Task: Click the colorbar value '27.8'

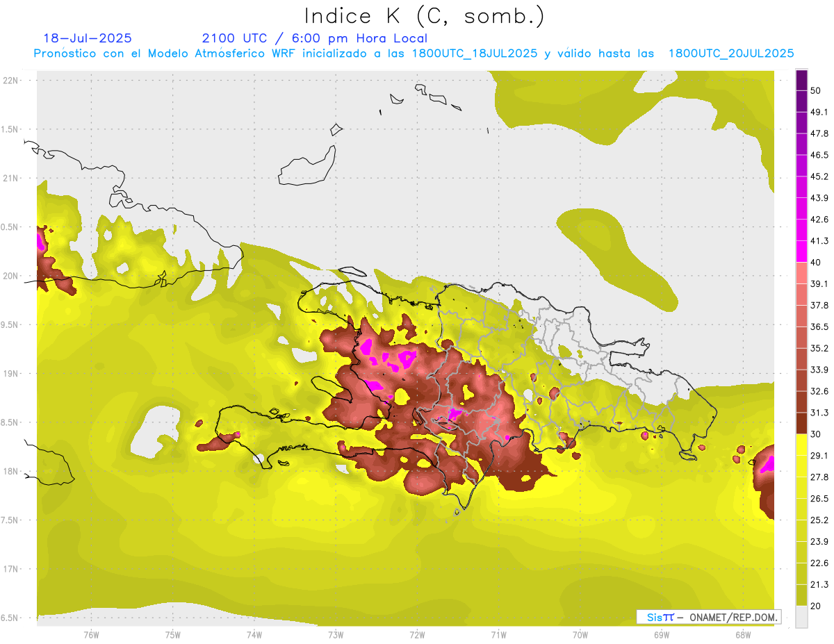Action: (819, 477)
